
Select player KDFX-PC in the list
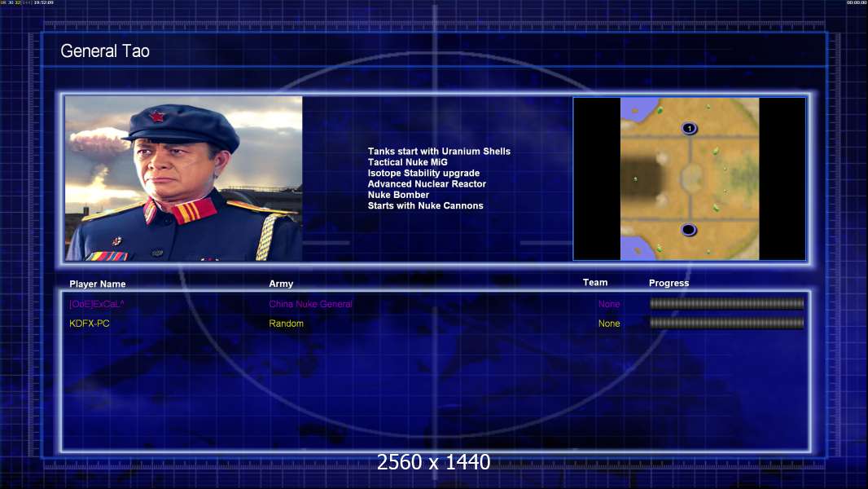tap(90, 324)
